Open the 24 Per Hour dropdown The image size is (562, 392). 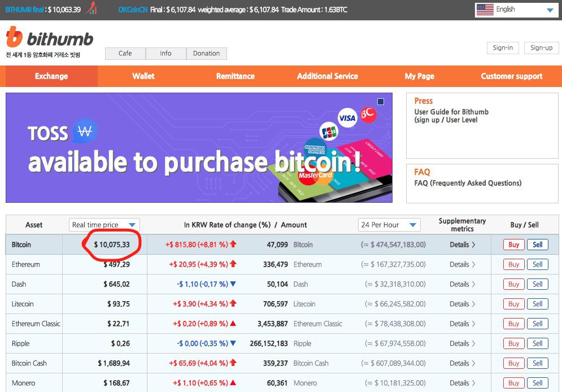point(389,225)
